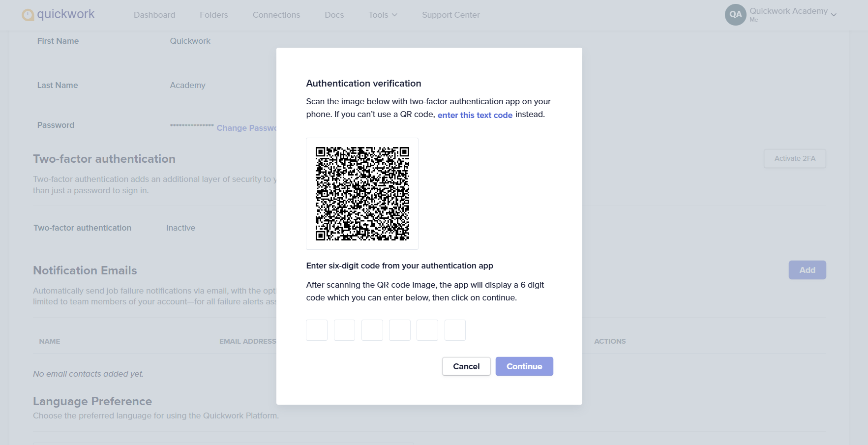Click the Quickwork first name value
This screenshot has width=868, height=445.
(x=190, y=41)
